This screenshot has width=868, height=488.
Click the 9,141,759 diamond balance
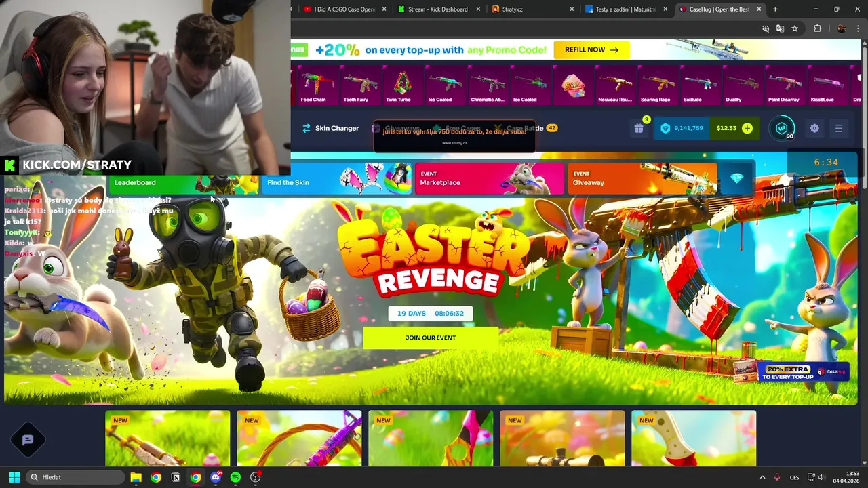(682, 128)
